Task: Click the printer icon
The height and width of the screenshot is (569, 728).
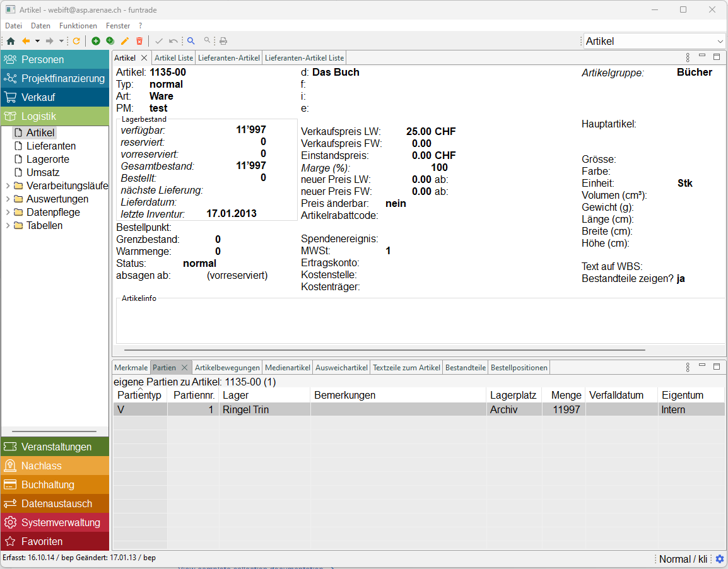Action: pyautogui.click(x=223, y=41)
